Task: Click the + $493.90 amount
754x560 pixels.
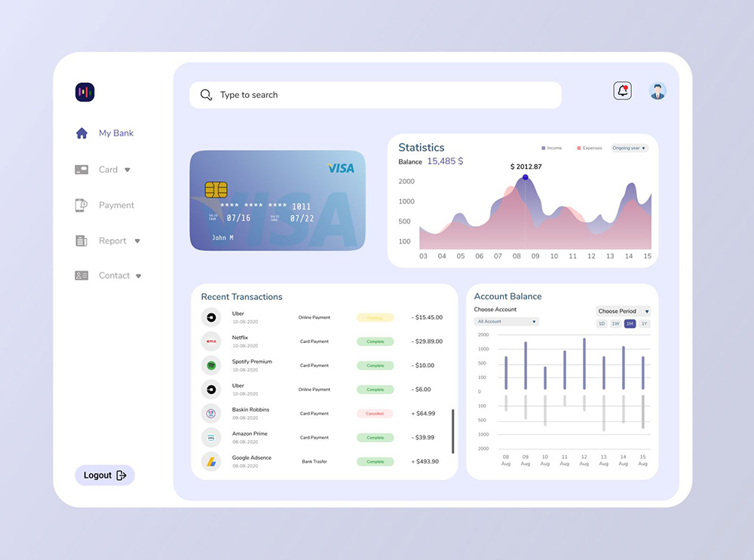Action: point(425,461)
